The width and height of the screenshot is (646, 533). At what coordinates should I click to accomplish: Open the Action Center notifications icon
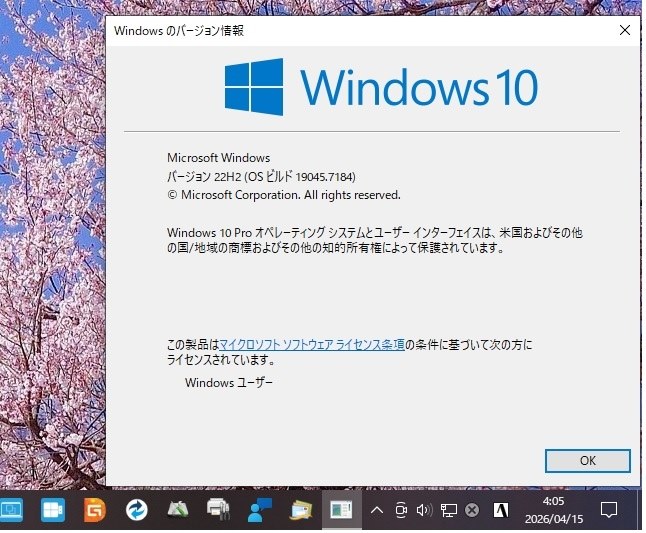pyautogui.click(x=609, y=510)
